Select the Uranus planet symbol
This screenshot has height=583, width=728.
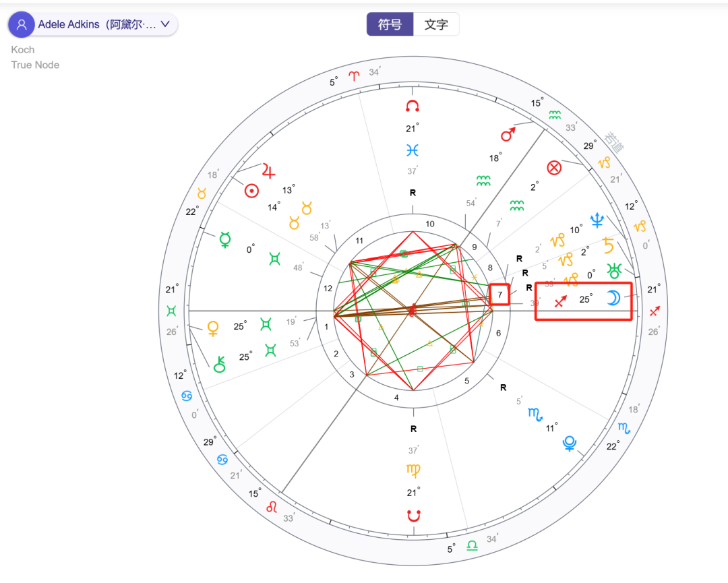coord(614,271)
